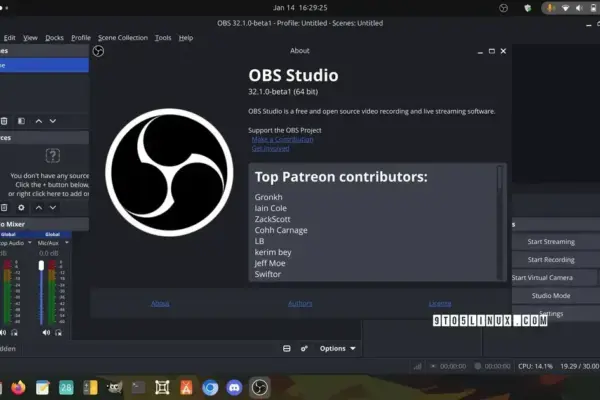The height and width of the screenshot is (400, 600).
Task: Click Start Streaming button
Action: click(x=556, y=242)
